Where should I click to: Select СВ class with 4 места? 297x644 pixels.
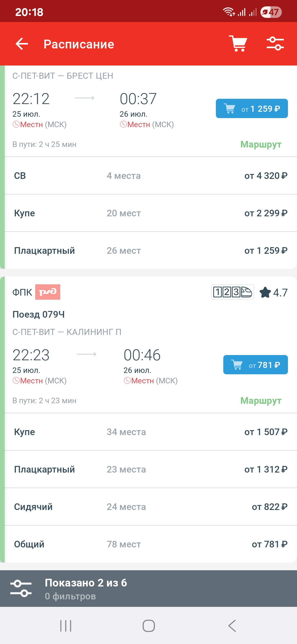pos(151,176)
